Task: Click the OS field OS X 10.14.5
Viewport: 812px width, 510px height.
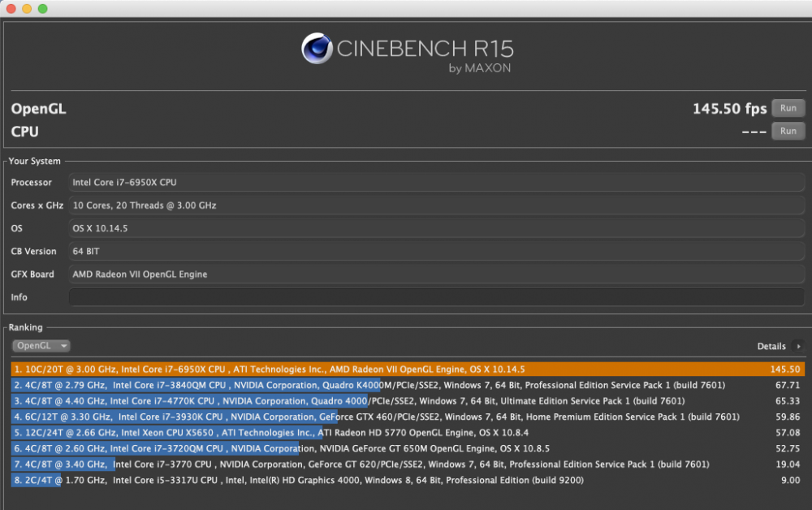Action: click(x=437, y=228)
